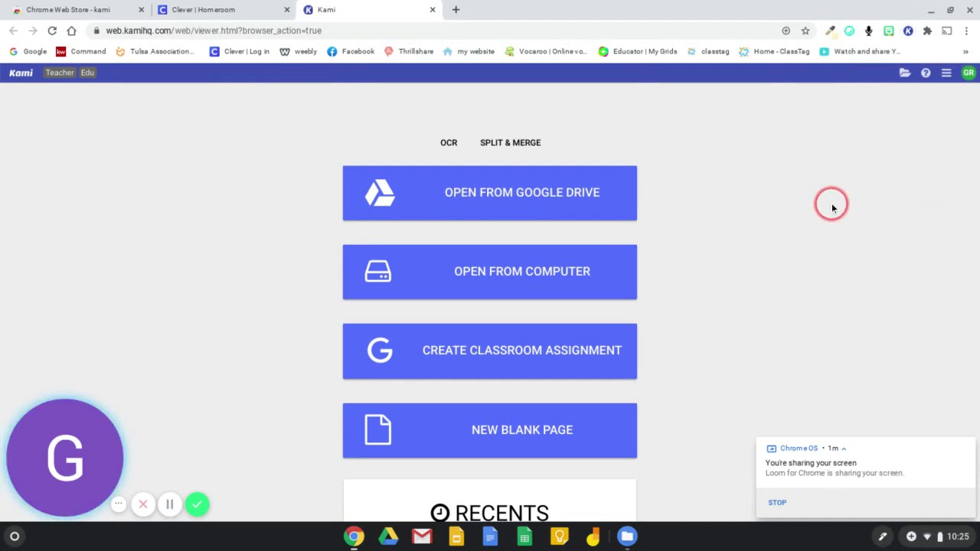Open the Command bookmark
This screenshot has width=980, height=551.
click(81, 51)
